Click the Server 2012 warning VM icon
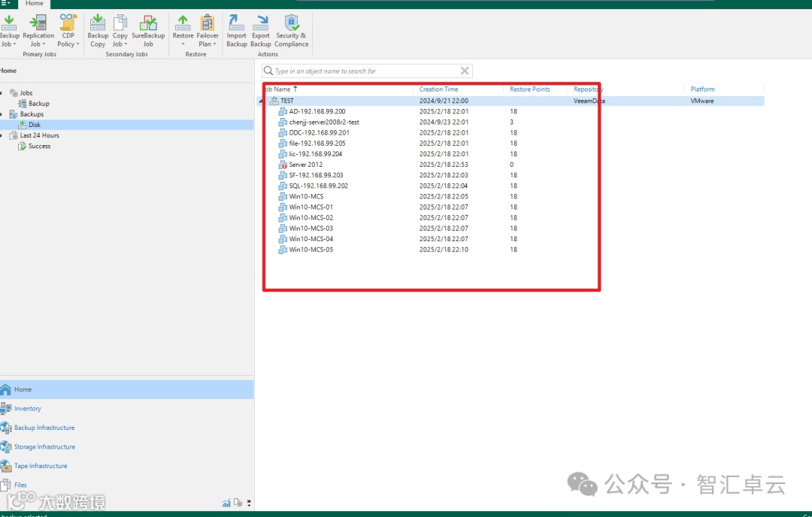 coord(283,165)
